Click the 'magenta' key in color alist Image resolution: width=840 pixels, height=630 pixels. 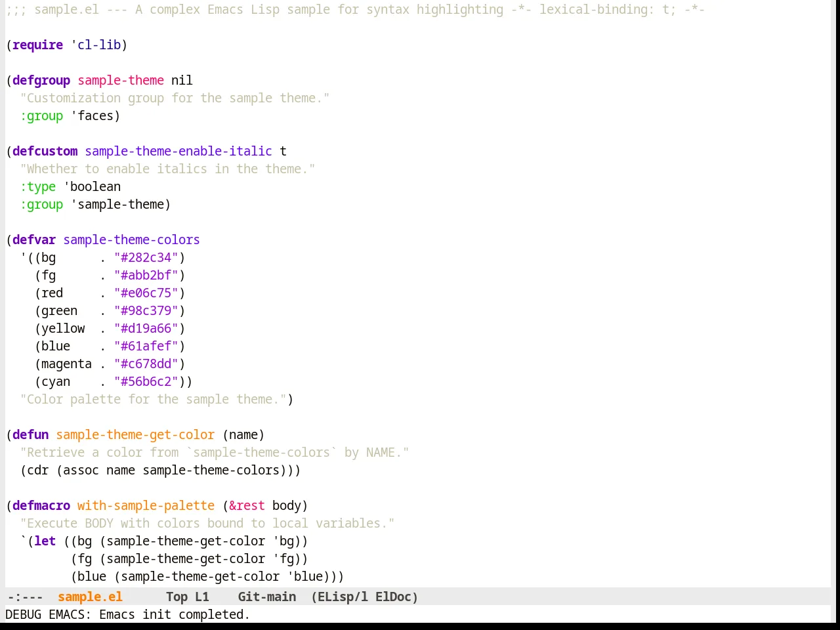[67, 364]
